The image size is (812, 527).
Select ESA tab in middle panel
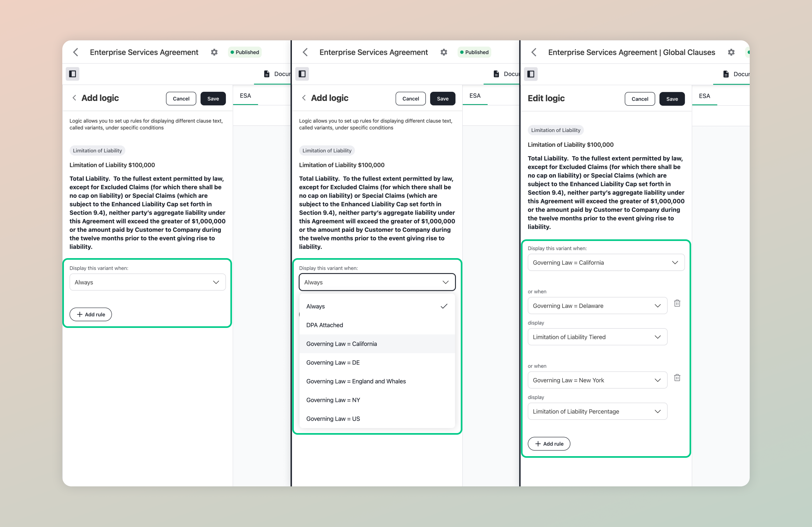pyautogui.click(x=475, y=96)
